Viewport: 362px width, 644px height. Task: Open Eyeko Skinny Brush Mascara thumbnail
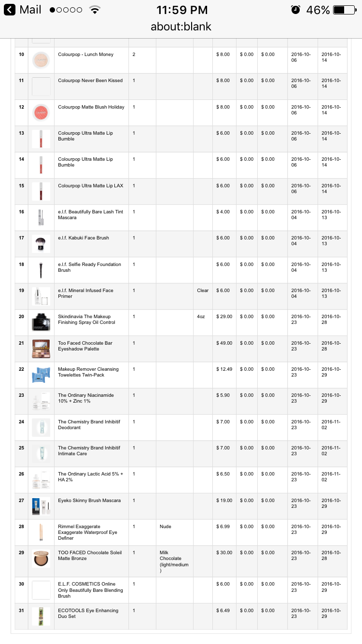(x=41, y=506)
